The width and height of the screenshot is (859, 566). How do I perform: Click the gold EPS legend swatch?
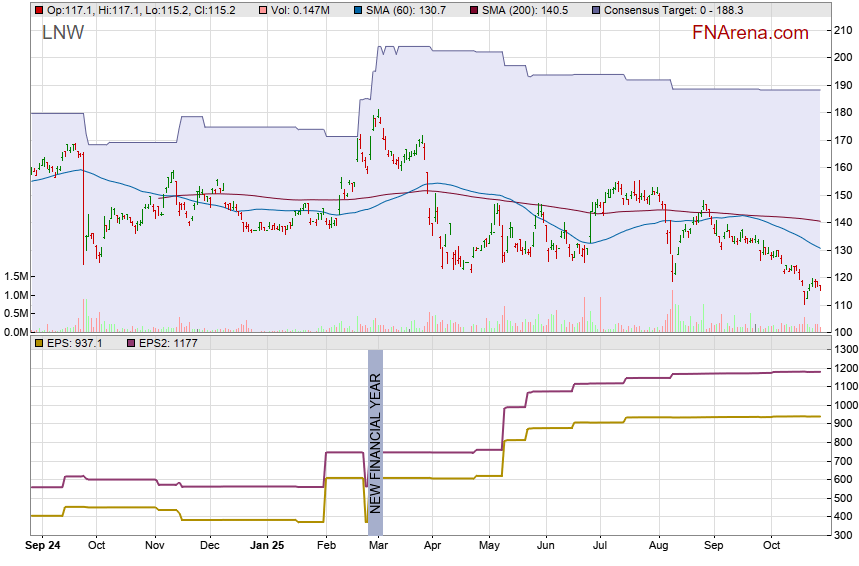[x=38, y=343]
